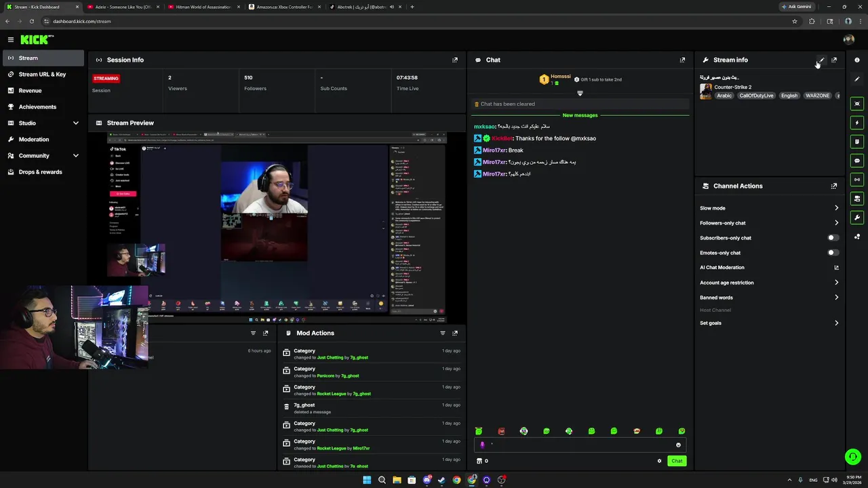Click the lightning bolt icon in right sidebar
The height and width of the screenshot is (488, 868).
point(857,123)
